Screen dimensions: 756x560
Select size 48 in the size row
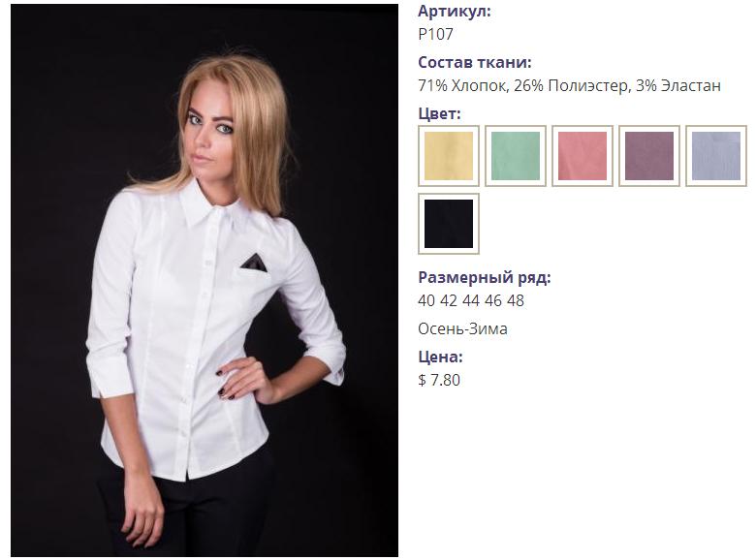(516, 300)
